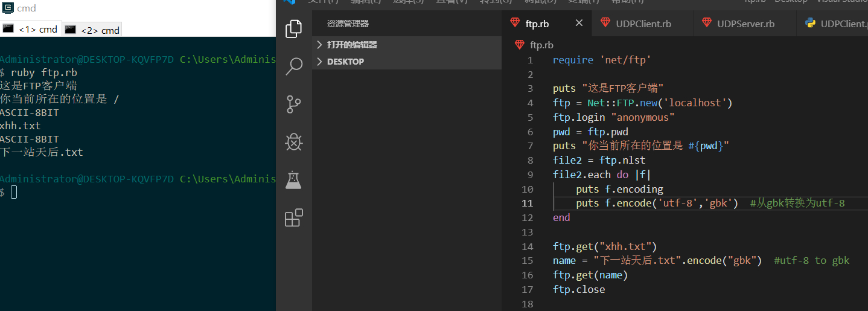Click the cmd console icon in title bar

8,8
